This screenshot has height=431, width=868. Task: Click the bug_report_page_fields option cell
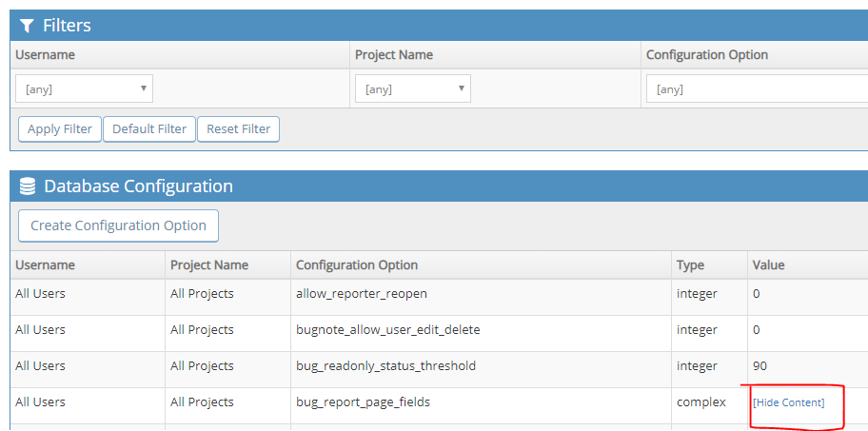(x=363, y=402)
